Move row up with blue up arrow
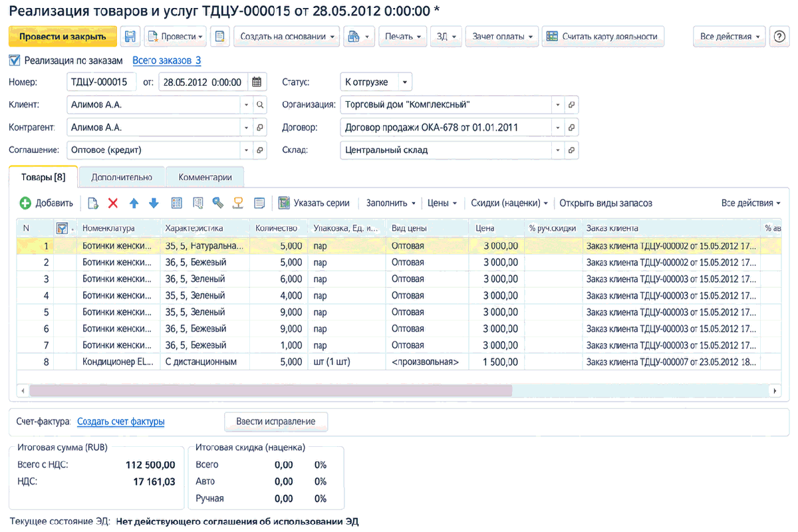Viewport: 798px width, 532px height. click(x=134, y=203)
